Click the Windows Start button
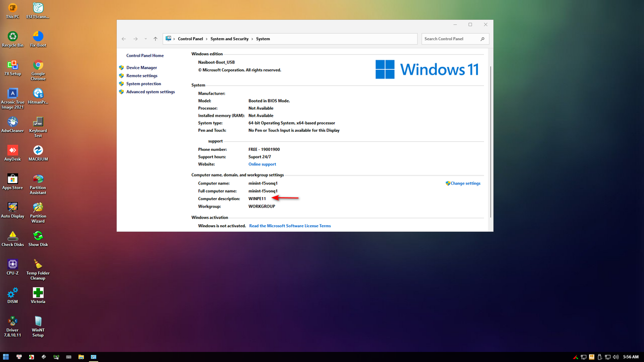This screenshot has width=644, height=362. pos(6,357)
